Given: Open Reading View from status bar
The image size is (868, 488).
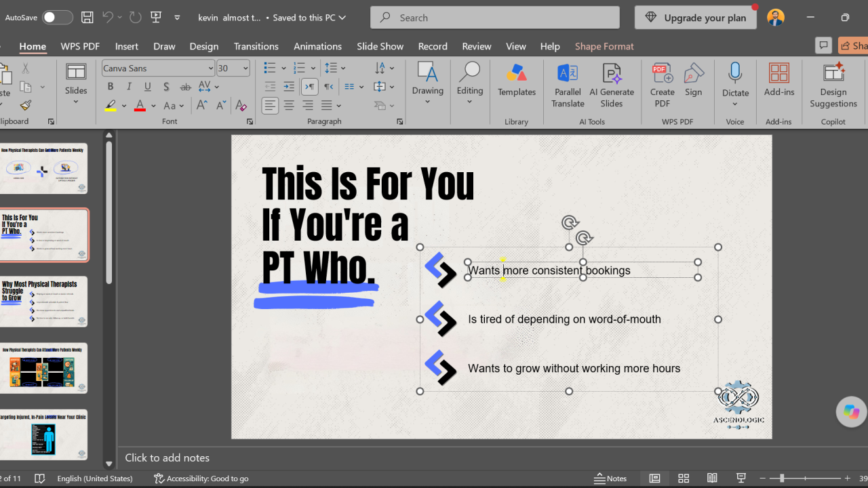Looking at the screenshot, I should [712, 479].
